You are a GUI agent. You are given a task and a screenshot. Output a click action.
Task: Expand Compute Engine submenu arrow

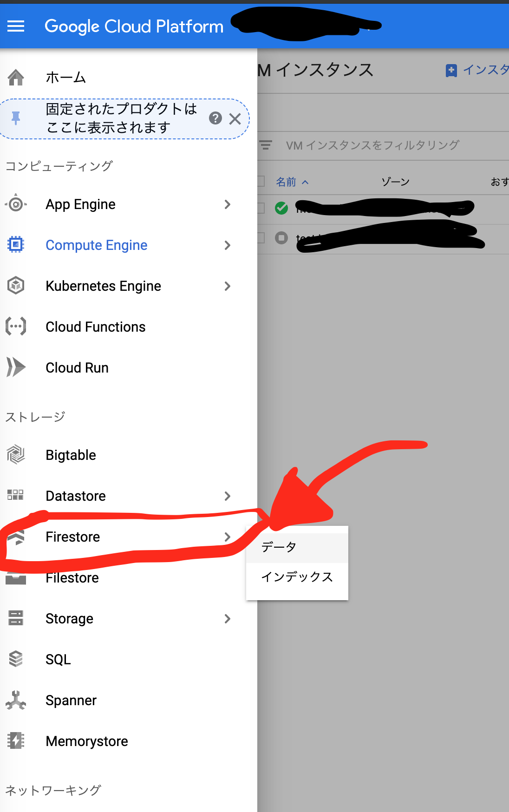click(x=227, y=245)
